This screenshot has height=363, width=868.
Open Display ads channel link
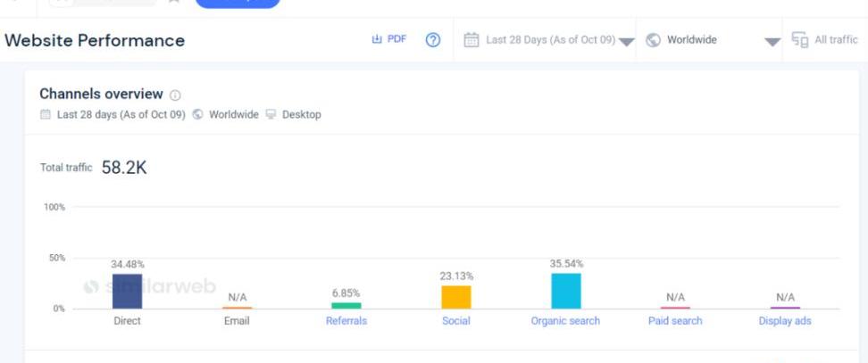click(x=785, y=321)
